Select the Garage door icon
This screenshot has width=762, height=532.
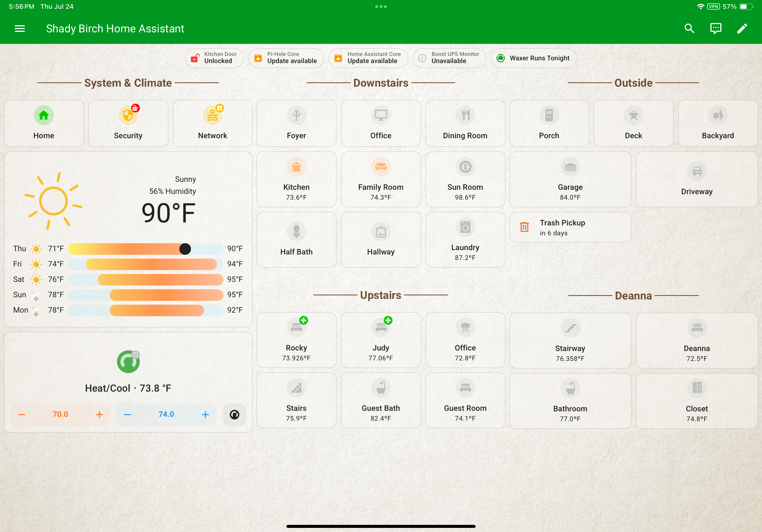[570, 167]
